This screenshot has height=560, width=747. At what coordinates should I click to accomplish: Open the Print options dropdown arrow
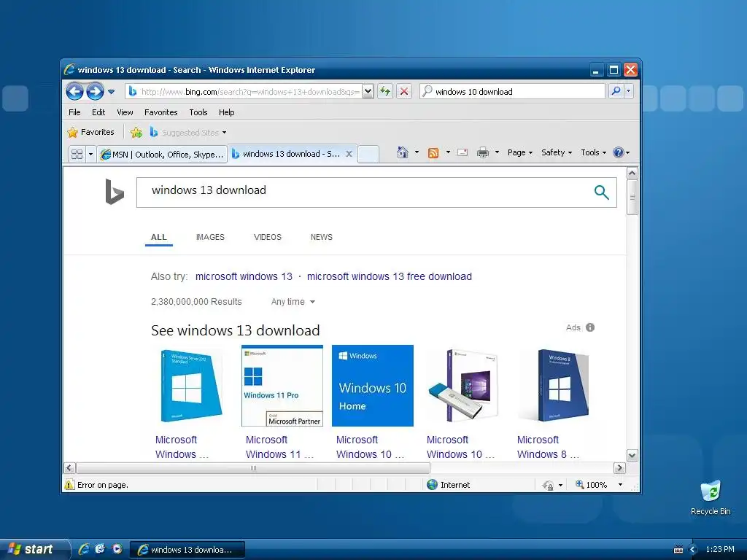pyautogui.click(x=497, y=152)
